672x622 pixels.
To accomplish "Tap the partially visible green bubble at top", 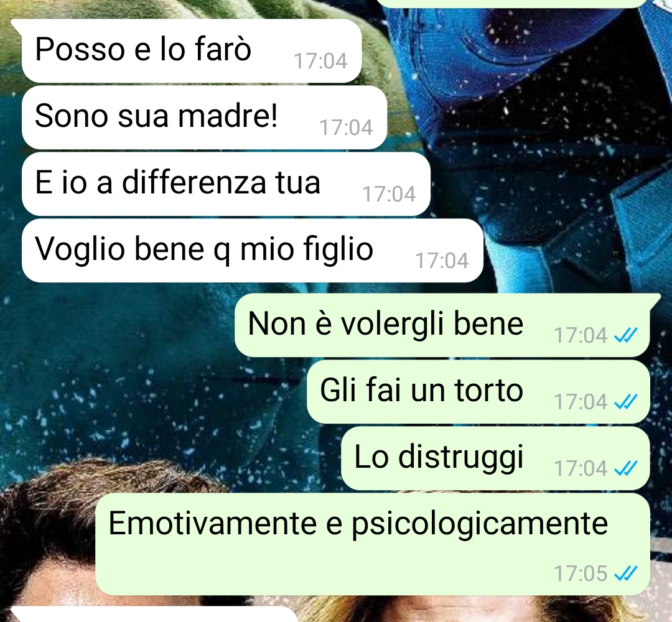I will click(x=512, y=4).
